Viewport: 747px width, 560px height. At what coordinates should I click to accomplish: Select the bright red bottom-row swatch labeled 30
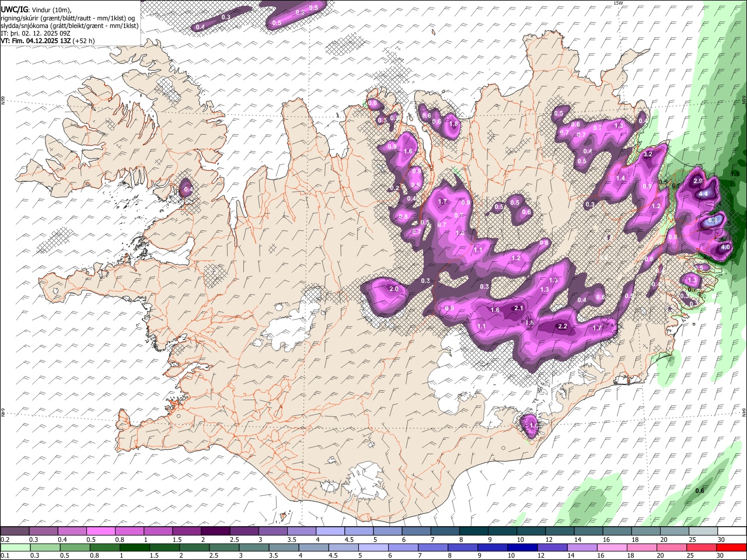pos(731,547)
